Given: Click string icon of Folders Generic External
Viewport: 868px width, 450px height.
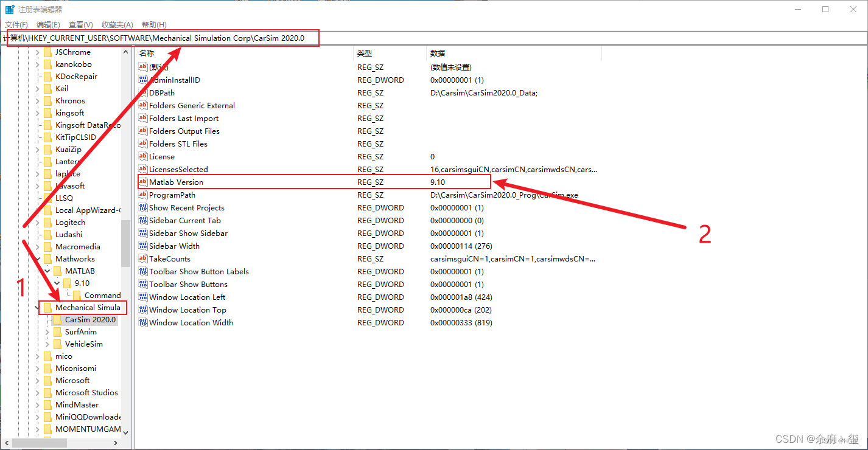Looking at the screenshot, I should 143,105.
